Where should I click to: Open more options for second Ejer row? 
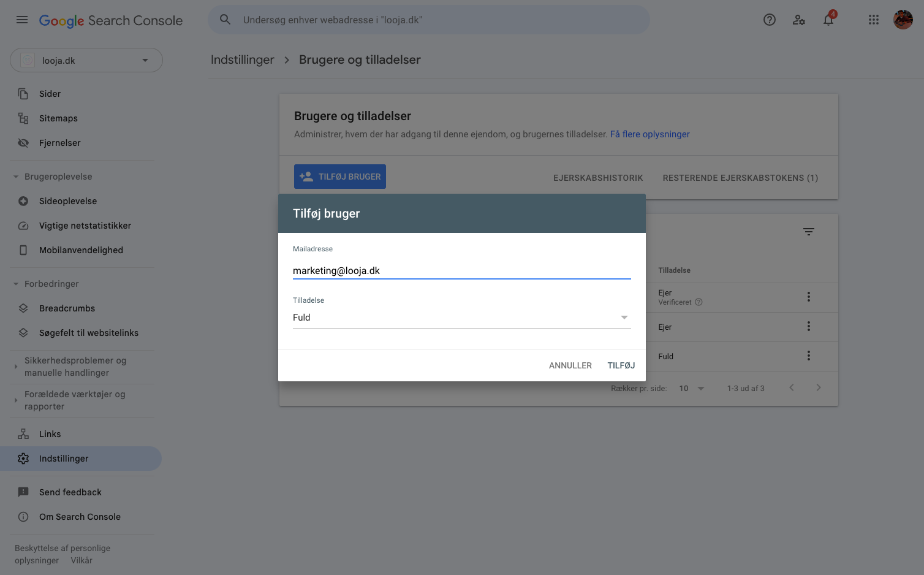(x=809, y=326)
